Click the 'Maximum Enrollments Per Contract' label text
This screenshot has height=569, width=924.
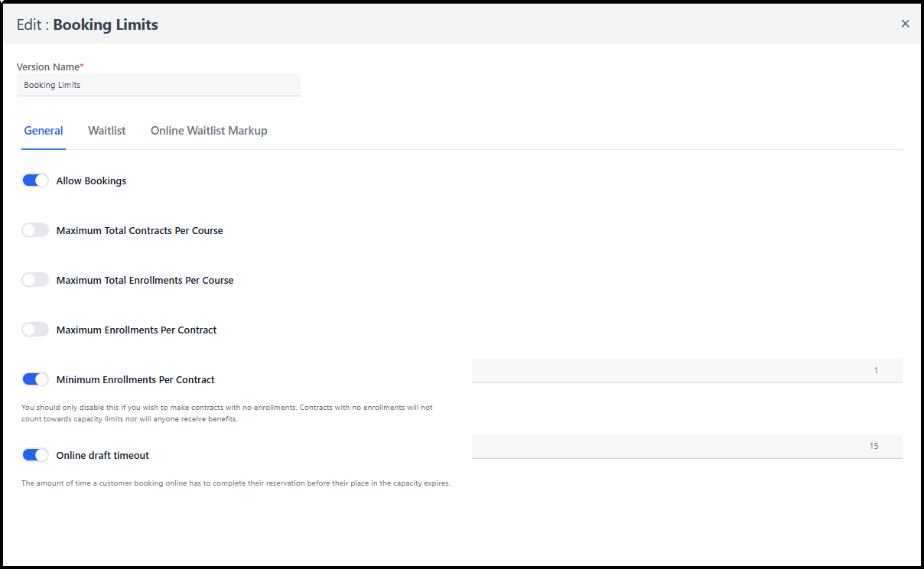coord(136,330)
